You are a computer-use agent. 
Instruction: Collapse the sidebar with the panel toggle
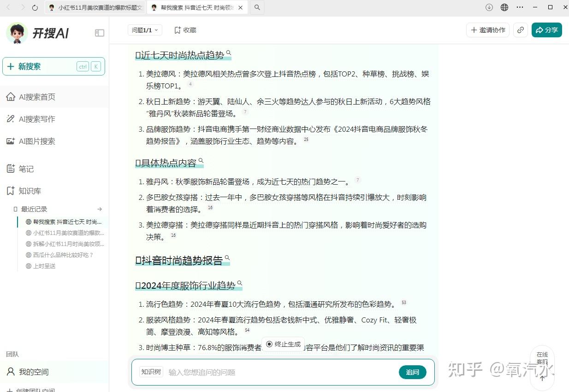coord(100,33)
